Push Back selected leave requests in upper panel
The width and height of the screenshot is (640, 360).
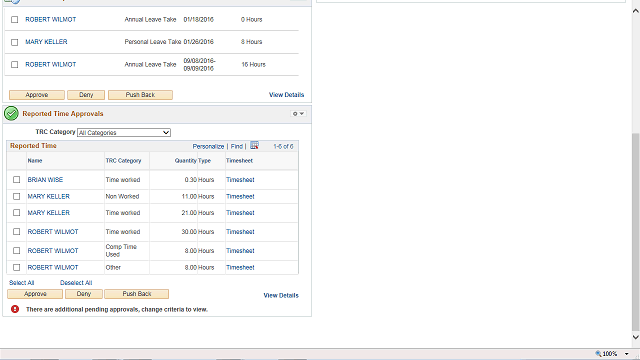click(140, 95)
